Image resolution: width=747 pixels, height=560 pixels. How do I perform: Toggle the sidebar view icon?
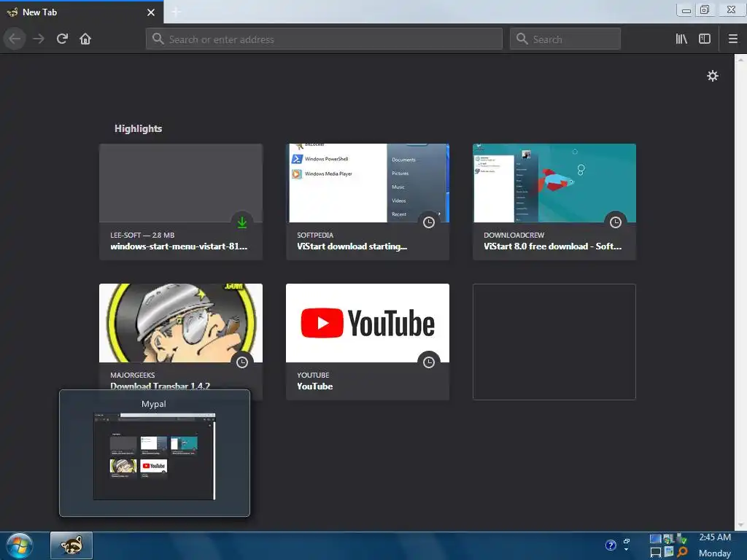pyautogui.click(x=705, y=39)
